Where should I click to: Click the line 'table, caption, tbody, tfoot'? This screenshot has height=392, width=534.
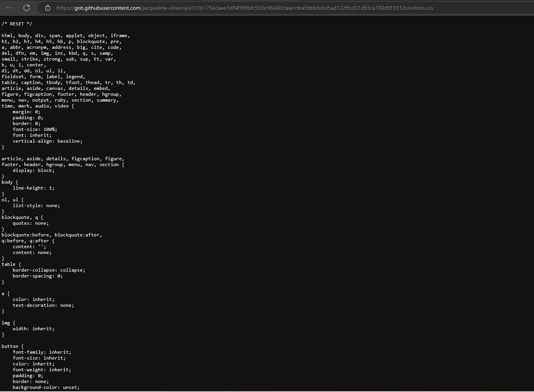click(68, 82)
